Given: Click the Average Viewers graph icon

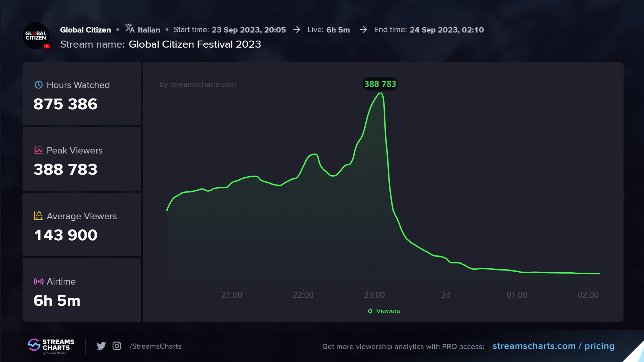Looking at the screenshot, I should 39,216.
